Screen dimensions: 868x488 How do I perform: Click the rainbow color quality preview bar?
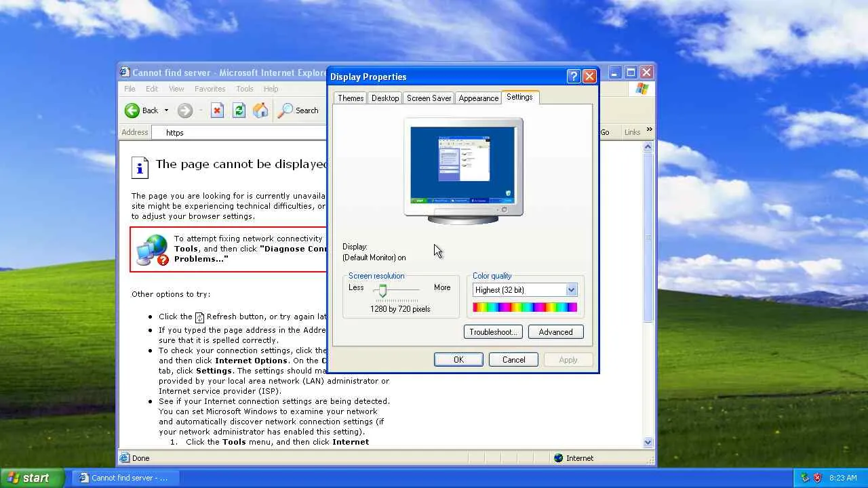[x=525, y=308]
